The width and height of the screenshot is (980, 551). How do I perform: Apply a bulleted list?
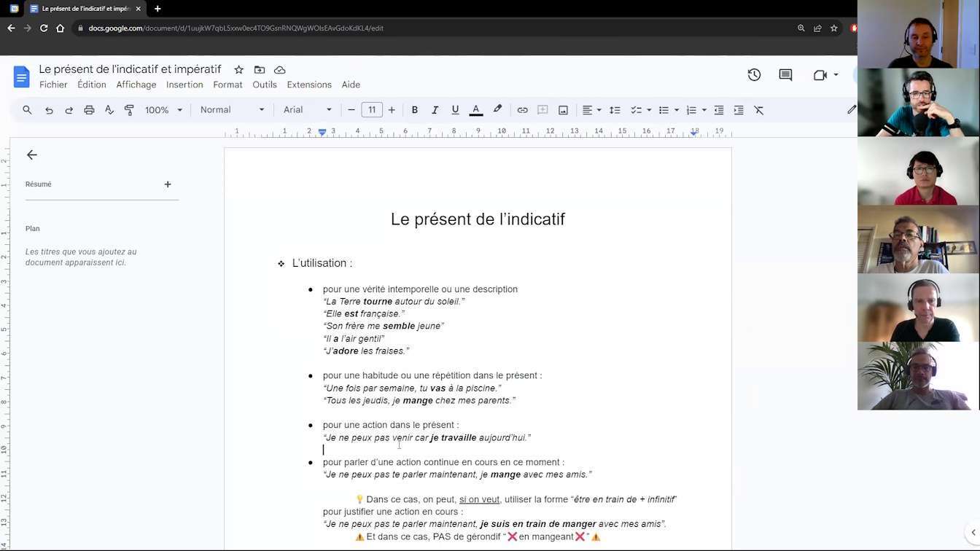pyautogui.click(x=664, y=110)
